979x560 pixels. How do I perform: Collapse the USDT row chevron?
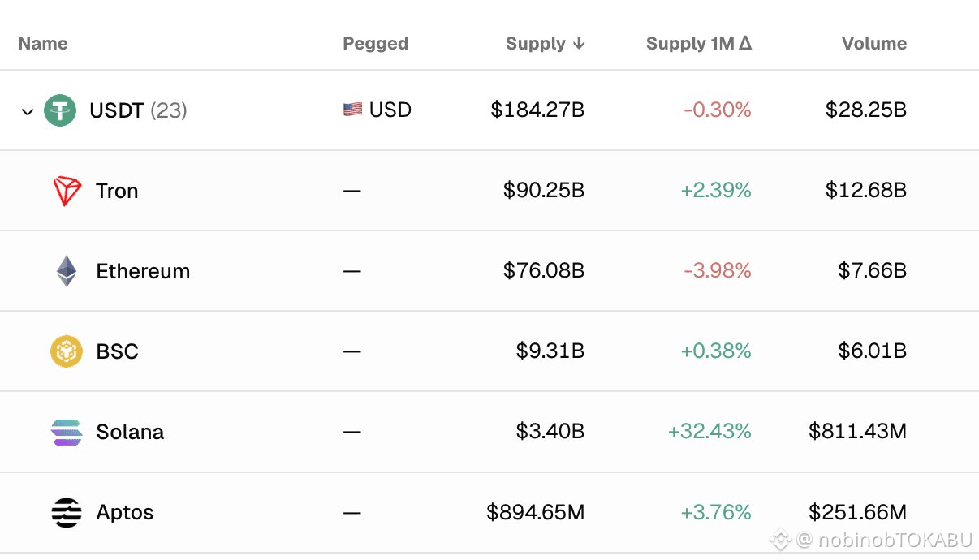[28, 111]
